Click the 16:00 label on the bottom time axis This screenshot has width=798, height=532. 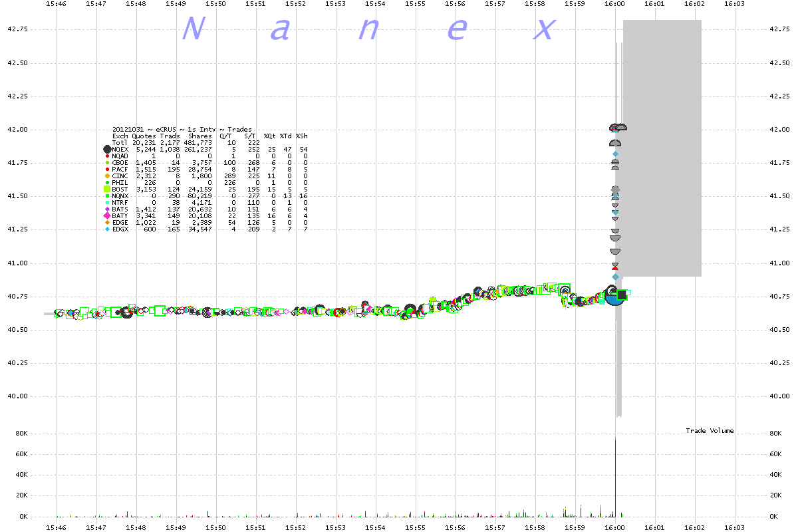click(x=615, y=527)
